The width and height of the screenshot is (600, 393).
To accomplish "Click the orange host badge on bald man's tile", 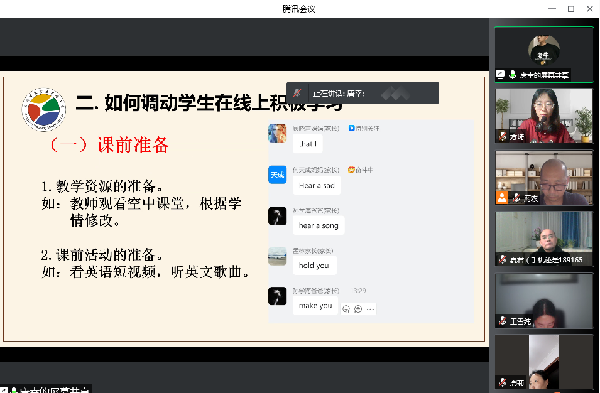I will 502,198.
